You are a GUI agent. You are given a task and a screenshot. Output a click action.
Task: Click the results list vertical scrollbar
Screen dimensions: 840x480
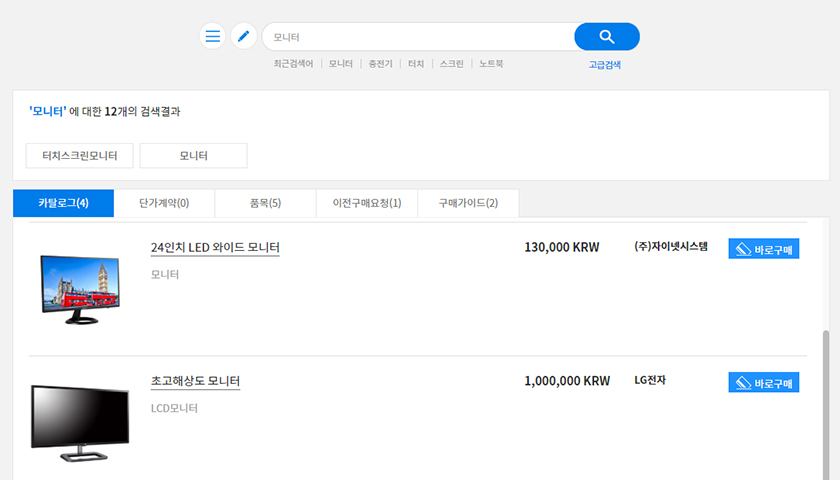tap(826, 405)
